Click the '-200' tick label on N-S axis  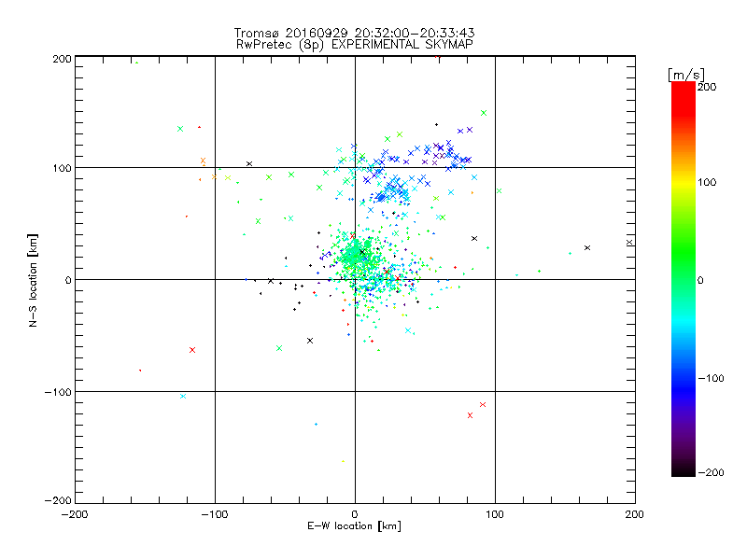(x=58, y=500)
